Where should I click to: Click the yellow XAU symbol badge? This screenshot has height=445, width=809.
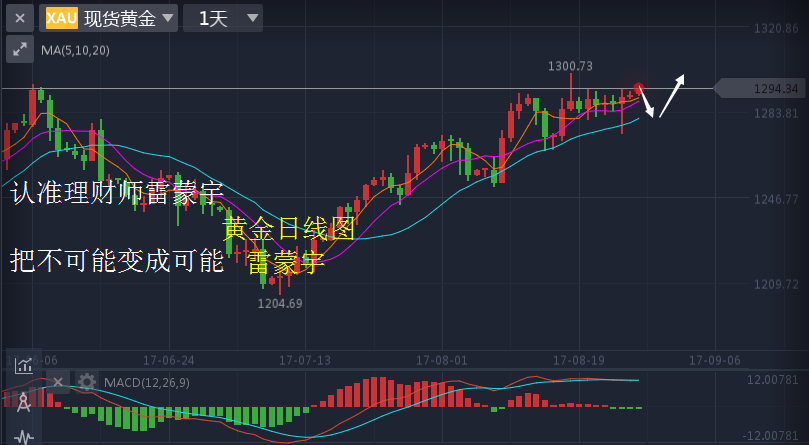point(61,18)
